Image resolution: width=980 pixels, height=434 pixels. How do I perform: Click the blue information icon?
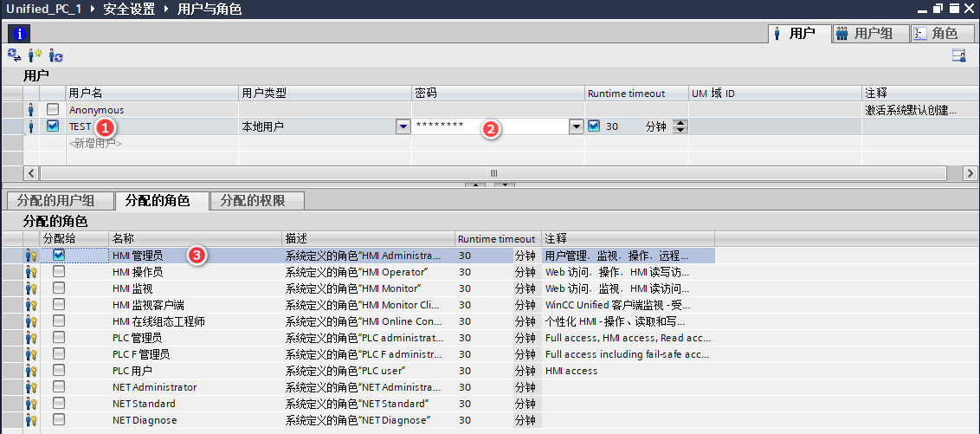click(x=19, y=34)
